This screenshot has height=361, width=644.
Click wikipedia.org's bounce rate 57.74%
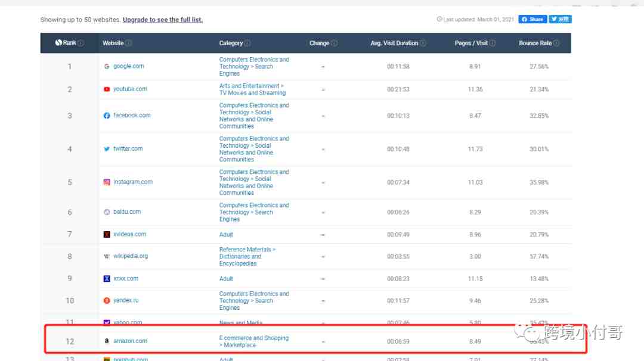point(539,256)
